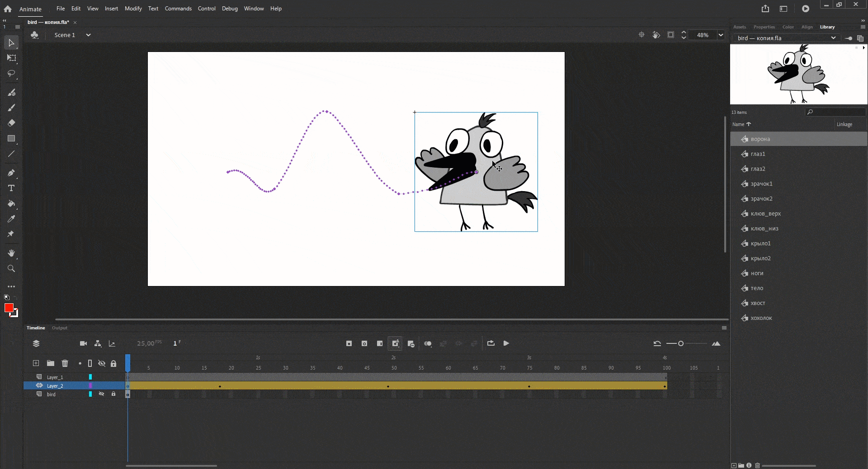868x469 pixels.
Task: Pick the Eraser tool
Action: click(11, 123)
